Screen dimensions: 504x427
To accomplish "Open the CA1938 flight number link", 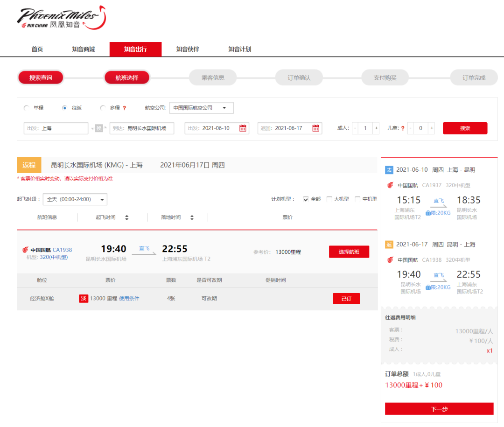I will tap(63, 250).
